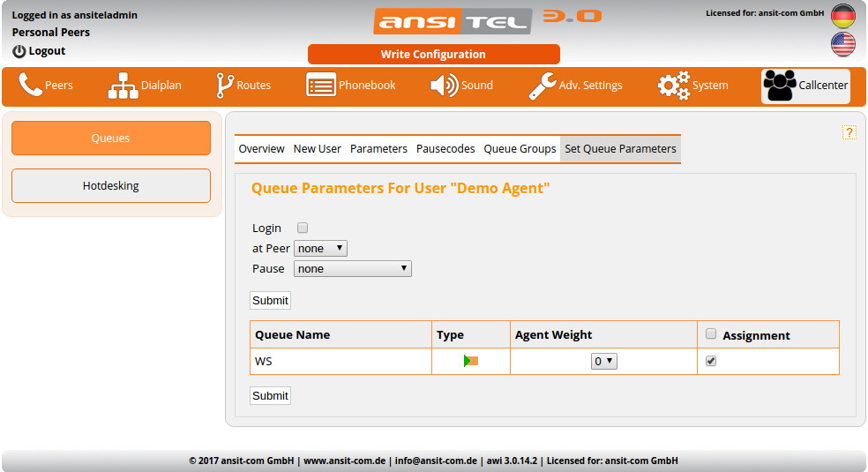Switch language with the German flag
This screenshot has height=472, width=868.
coord(842,16)
